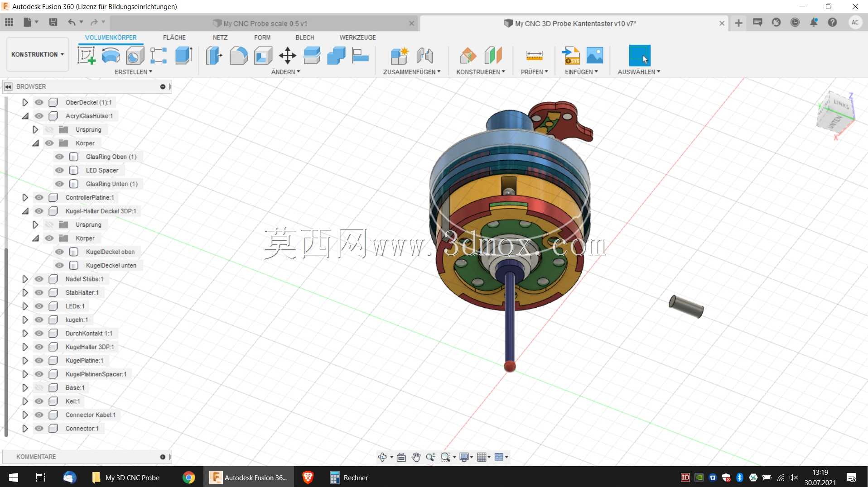This screenshot has height=487, width=868.
Task: Hide the Connector Kabel:1 component
Action: 39,415
